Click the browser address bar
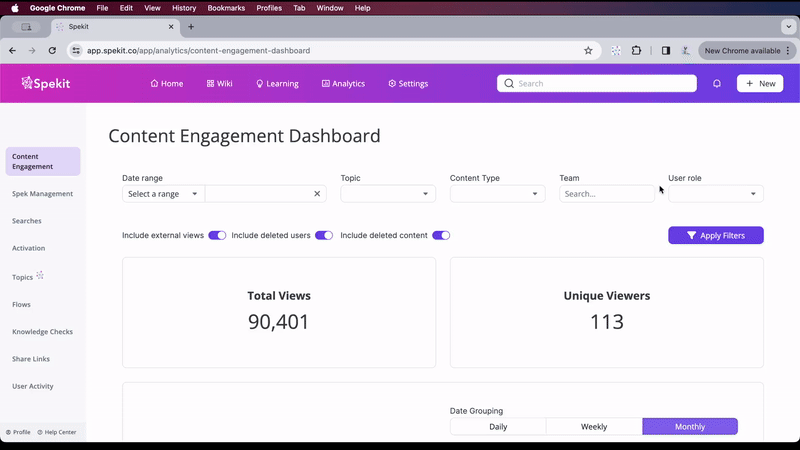The width and height of the screenshot is (800, 450). click(x=332, y=51)
